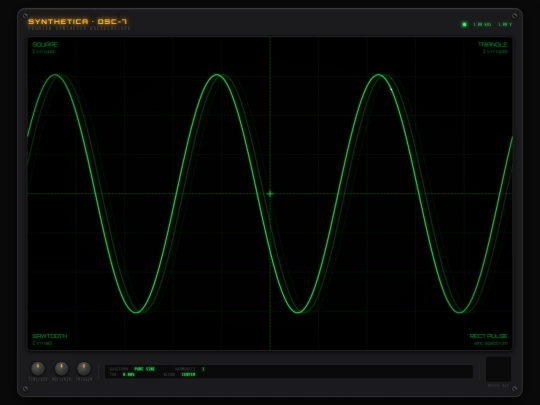Screen dimensions: 540x405
Task: Click the CENTER blend readout
Action: [188, 374]
